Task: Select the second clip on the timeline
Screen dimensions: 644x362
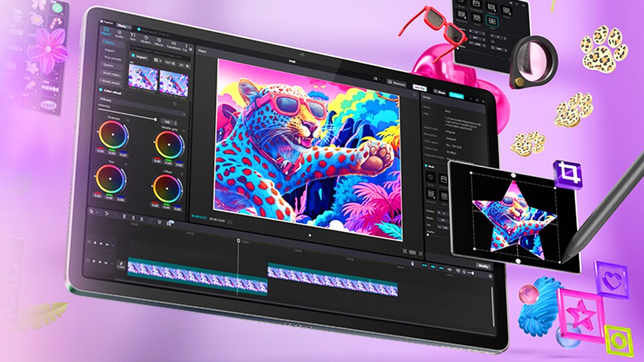Action: (333, 279)
